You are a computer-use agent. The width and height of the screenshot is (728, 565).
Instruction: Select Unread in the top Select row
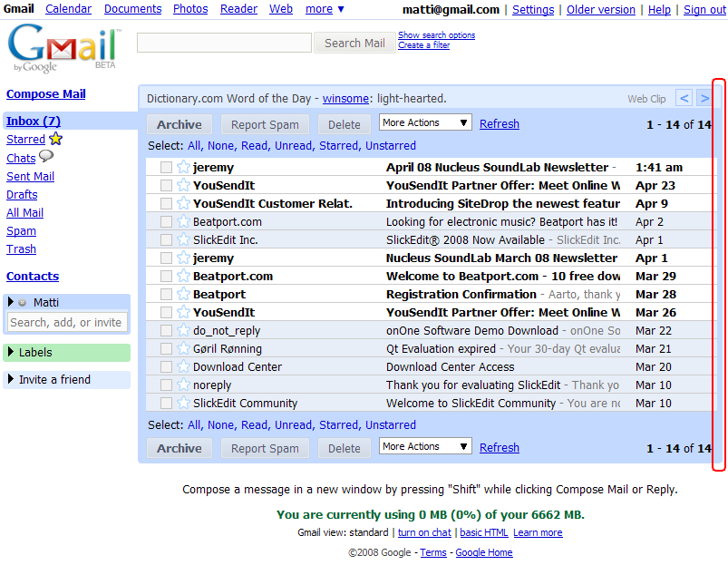(x=293, y=145)
